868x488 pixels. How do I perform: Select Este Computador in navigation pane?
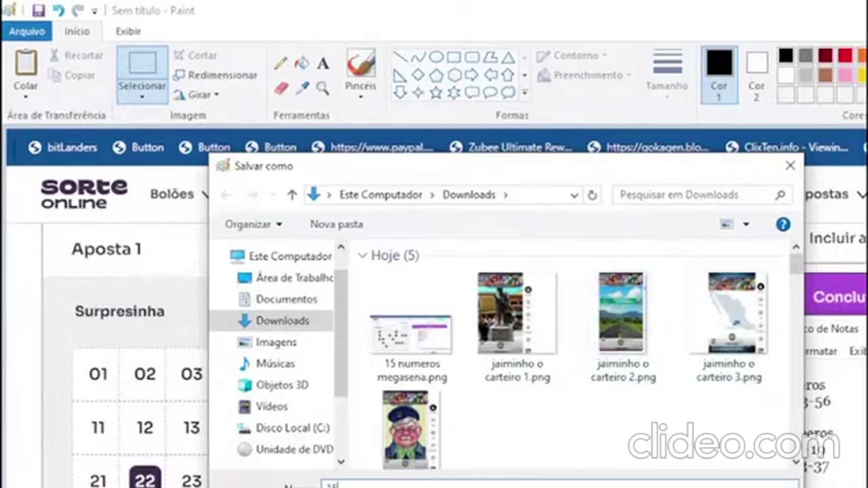[x=281, y=256]
